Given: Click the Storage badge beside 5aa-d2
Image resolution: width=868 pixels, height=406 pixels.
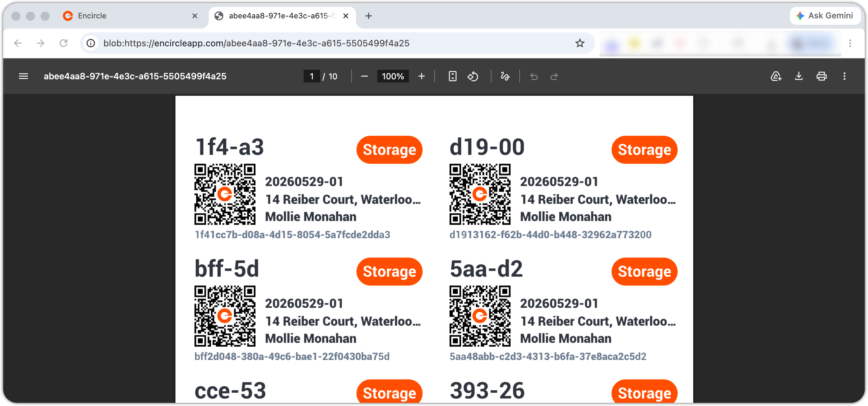Looking at the screenshot, I should (644, 272).
